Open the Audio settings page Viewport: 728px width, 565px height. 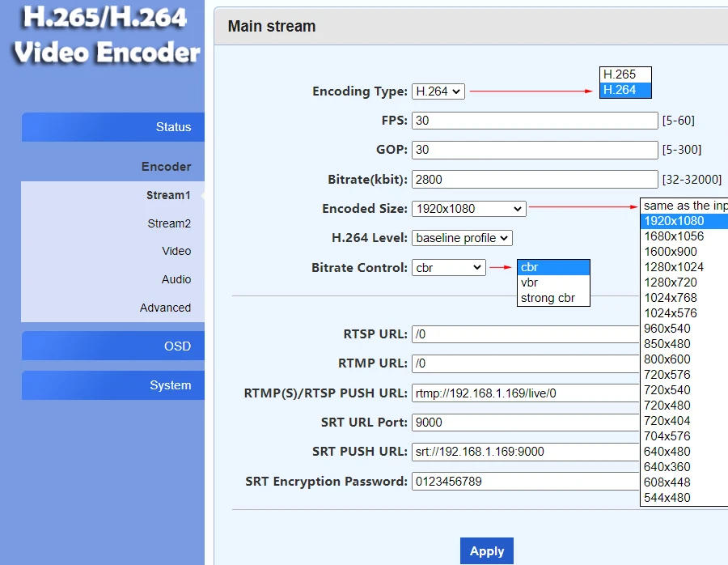176,279
